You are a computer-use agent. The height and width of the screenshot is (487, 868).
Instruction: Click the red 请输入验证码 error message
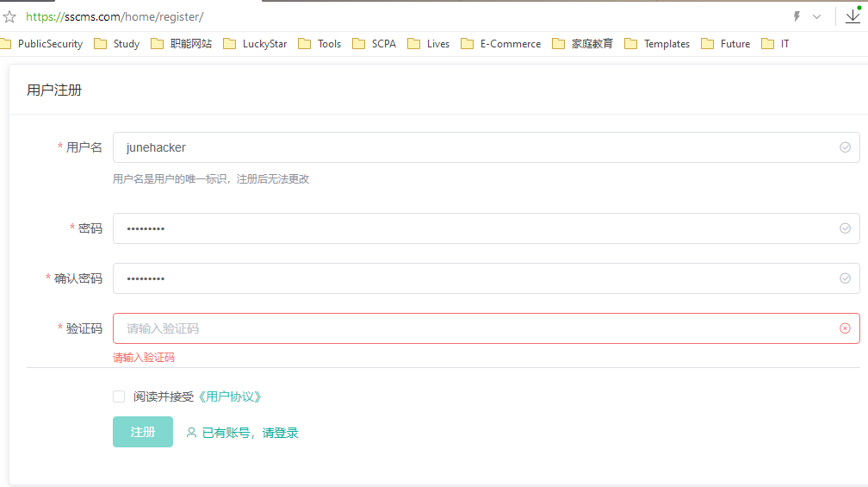pyautogui.click(x=144, y=358)
